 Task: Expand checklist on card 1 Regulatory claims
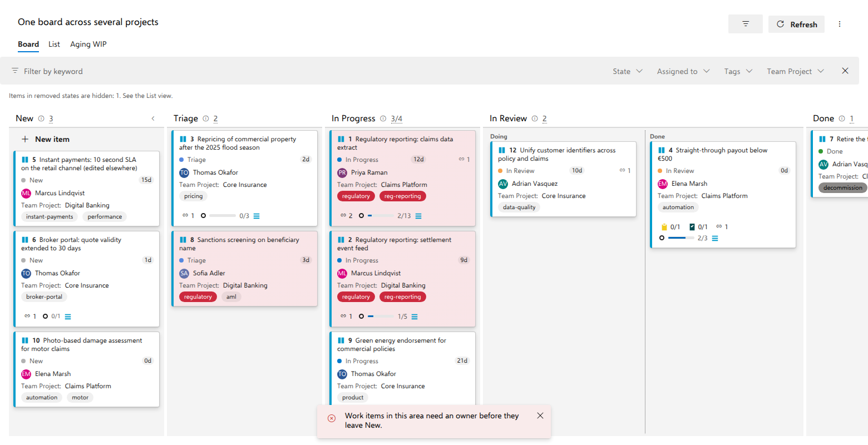(x=418, y=216)
